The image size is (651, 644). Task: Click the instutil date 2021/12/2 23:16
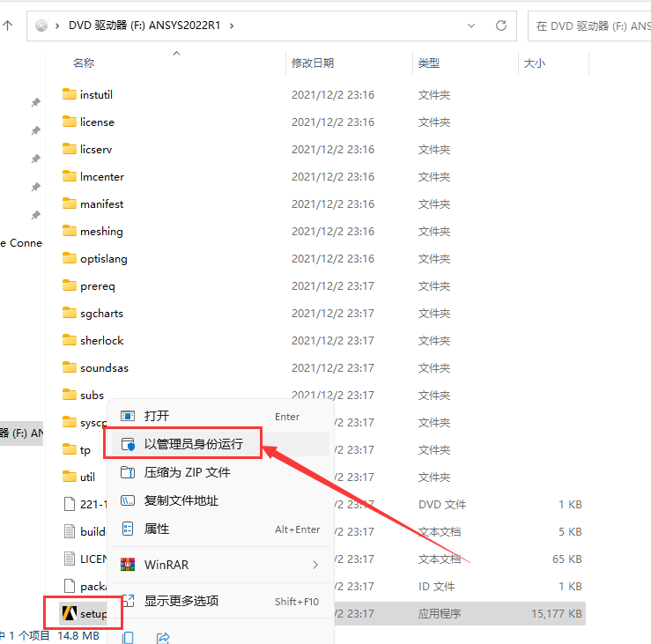(333, 94)
